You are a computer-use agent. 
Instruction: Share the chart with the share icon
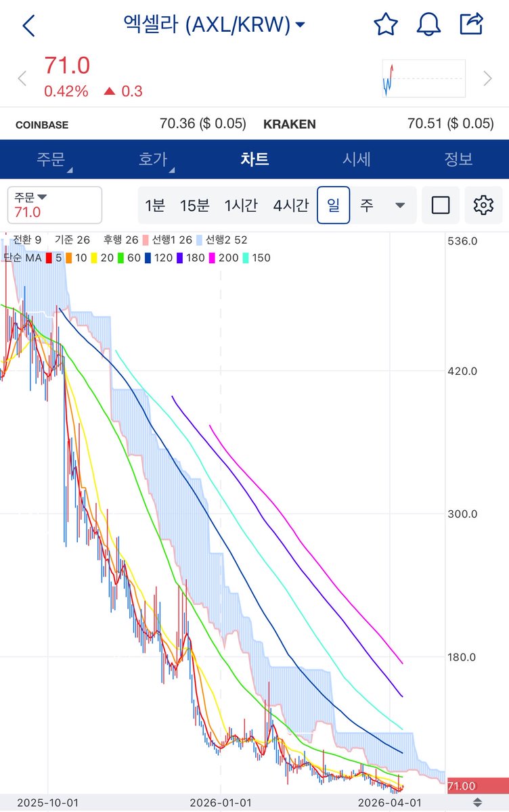(x=471, y=24)
